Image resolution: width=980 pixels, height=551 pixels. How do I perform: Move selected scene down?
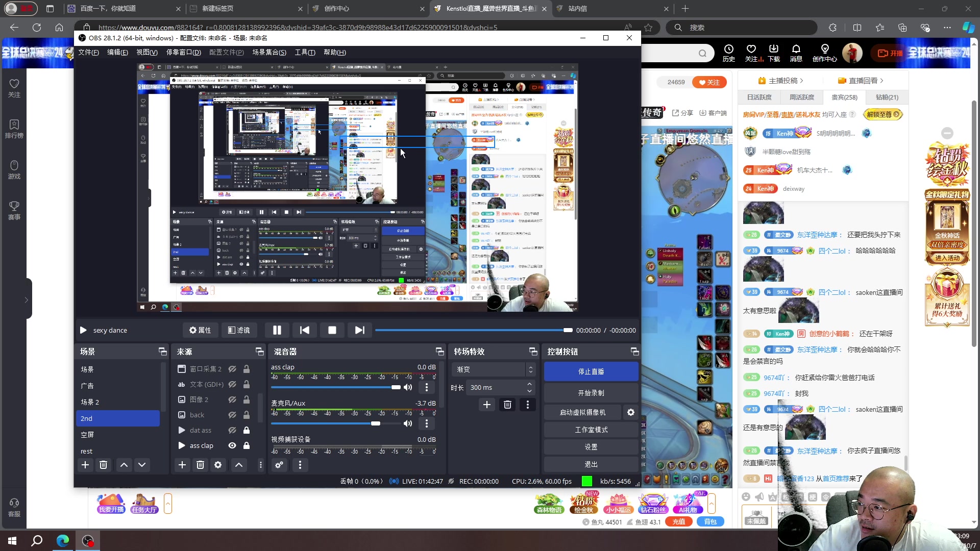[x=142, y=465]
